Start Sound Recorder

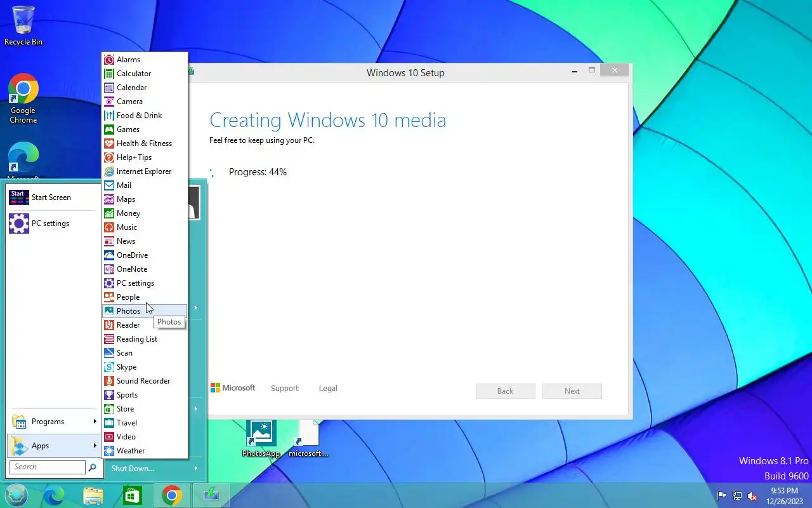[145, 381]
